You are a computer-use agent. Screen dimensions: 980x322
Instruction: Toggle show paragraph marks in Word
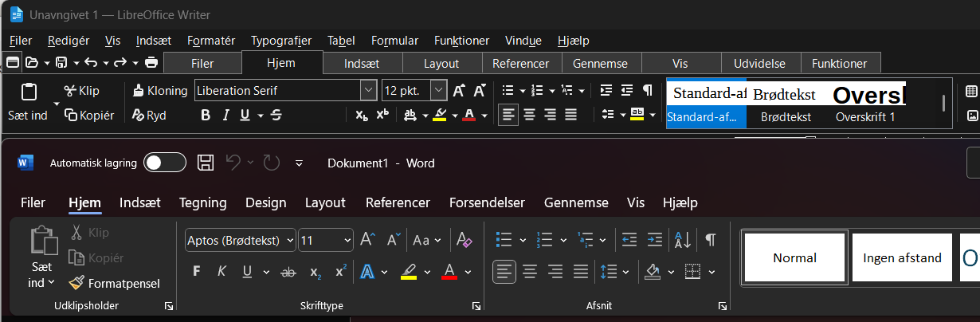(x=711, y=240)
